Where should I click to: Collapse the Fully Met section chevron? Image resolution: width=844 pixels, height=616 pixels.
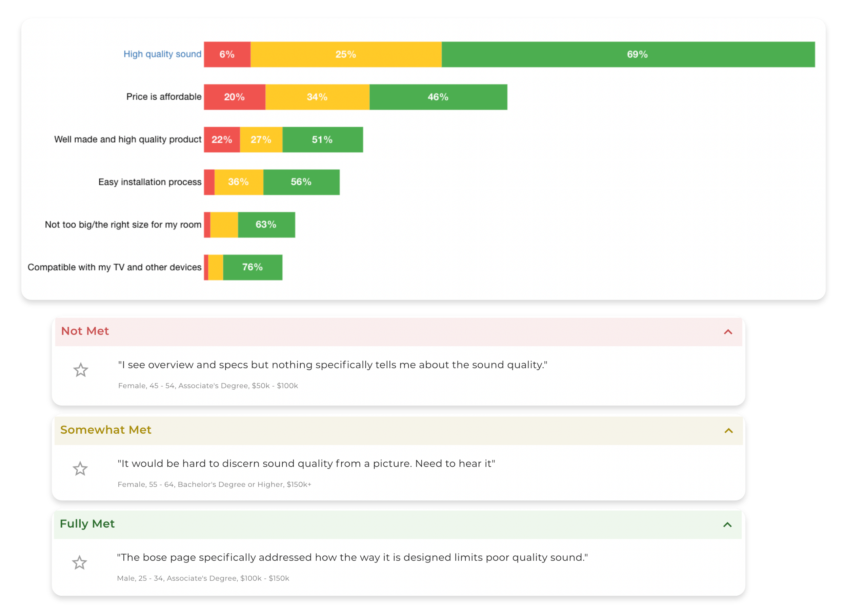727,525
